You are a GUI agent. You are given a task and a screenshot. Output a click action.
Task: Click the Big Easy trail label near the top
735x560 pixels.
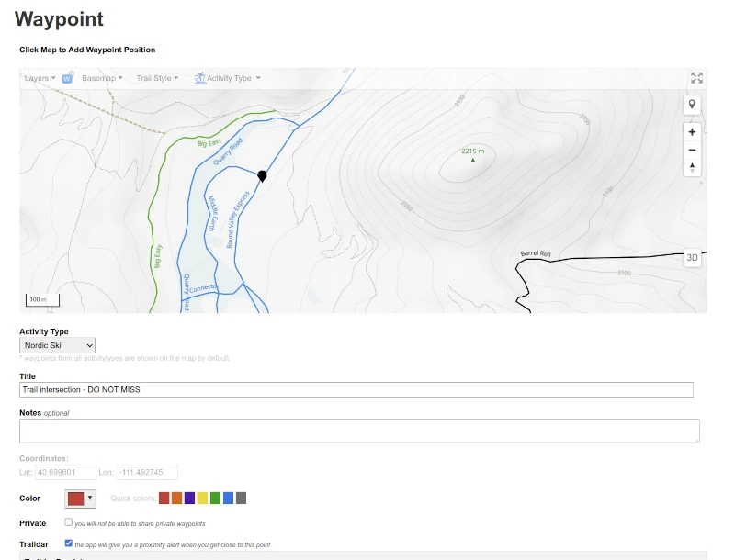(209, 142)
